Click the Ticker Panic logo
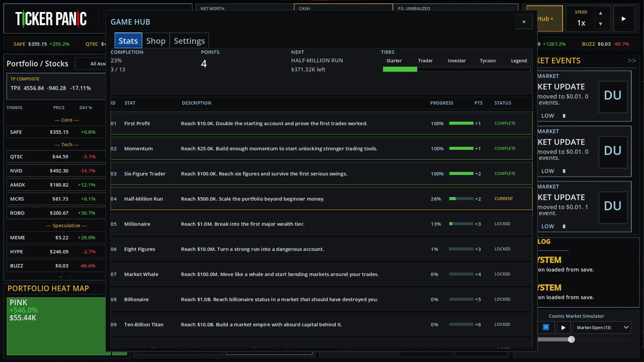Image resolution: width=644 pixels, height=362 pixels. point(51,19)
